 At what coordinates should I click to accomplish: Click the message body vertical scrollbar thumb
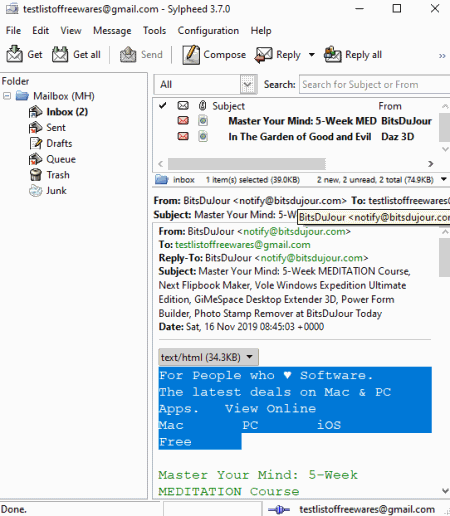pyautogui.click(x=444, y=258)
